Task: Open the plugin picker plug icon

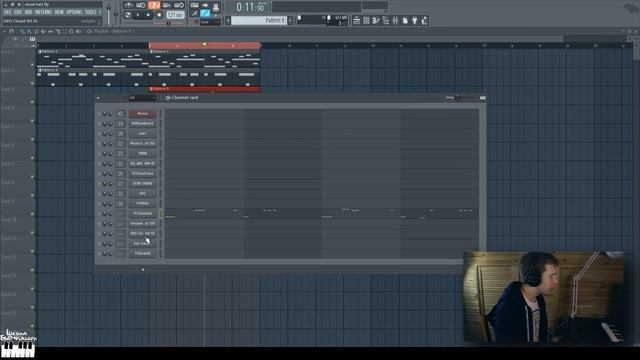Action: [415, 20]
